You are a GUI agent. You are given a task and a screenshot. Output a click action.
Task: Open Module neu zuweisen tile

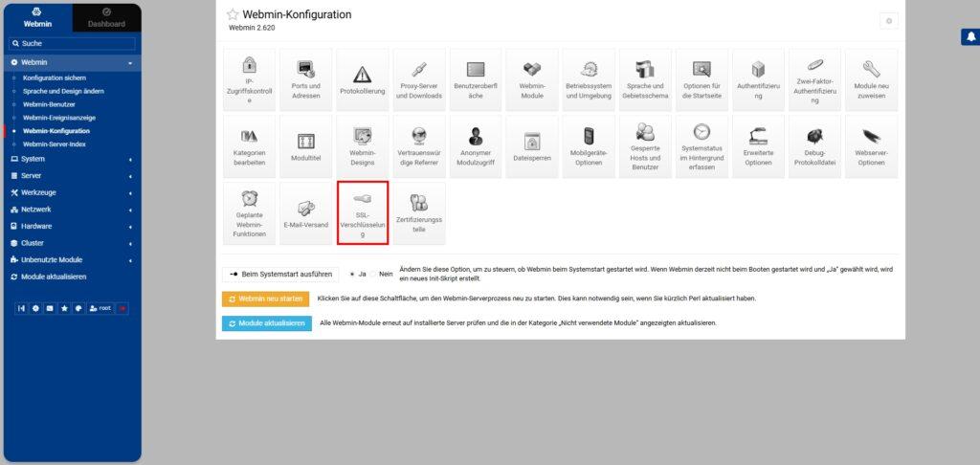point(871,80)
